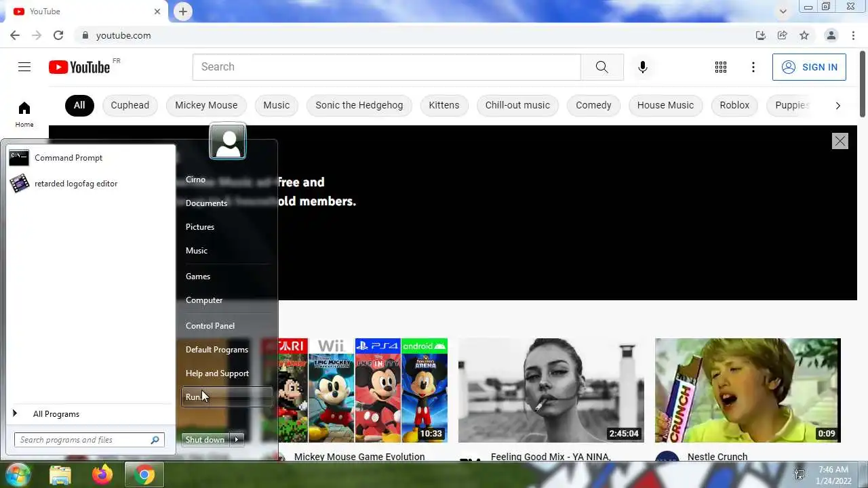Click the Windows Start orb
Screen dimensions: 868x488
18,474
